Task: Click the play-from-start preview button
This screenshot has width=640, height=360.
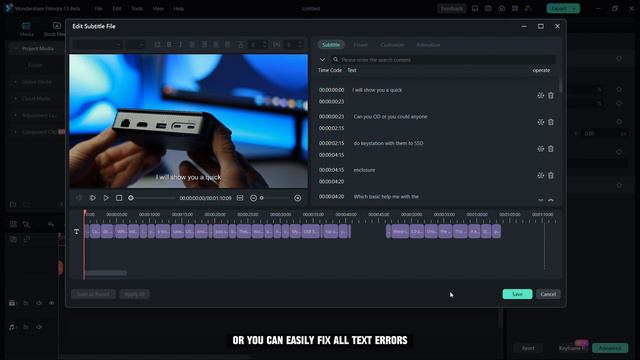Action: coord(93,198)
